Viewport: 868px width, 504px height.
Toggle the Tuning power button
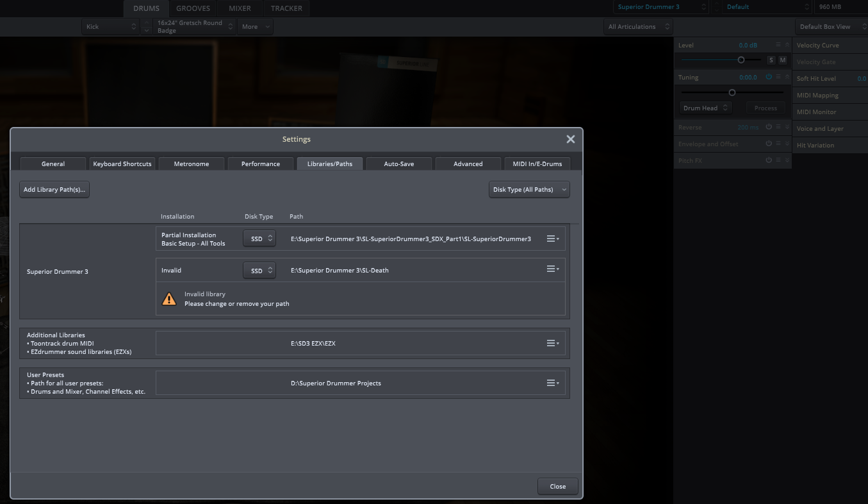click(769, 77)
